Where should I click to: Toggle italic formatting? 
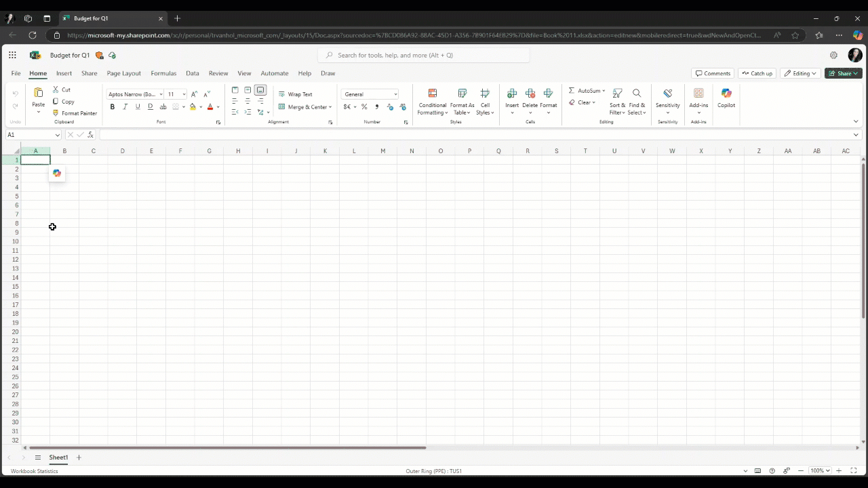click(125, 107)
